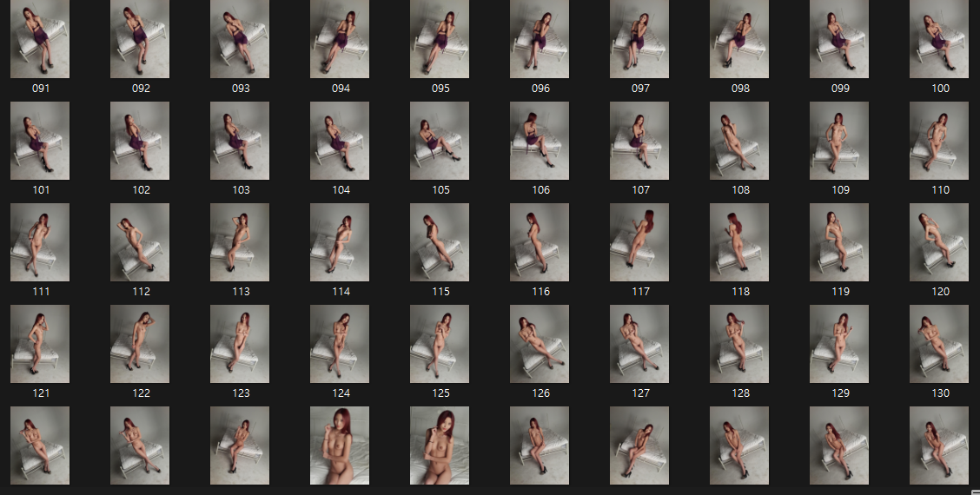This screenshot has height=495, width=980.
Task: Click the file label "130"
Action: pyautogui.click(x=941, y=393)
